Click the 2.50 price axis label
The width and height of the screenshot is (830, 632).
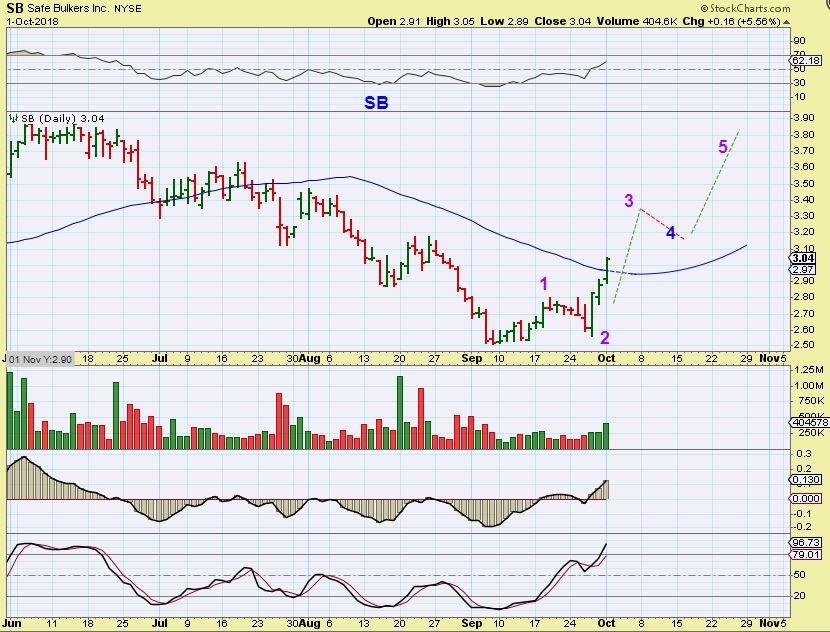point(804,345)
